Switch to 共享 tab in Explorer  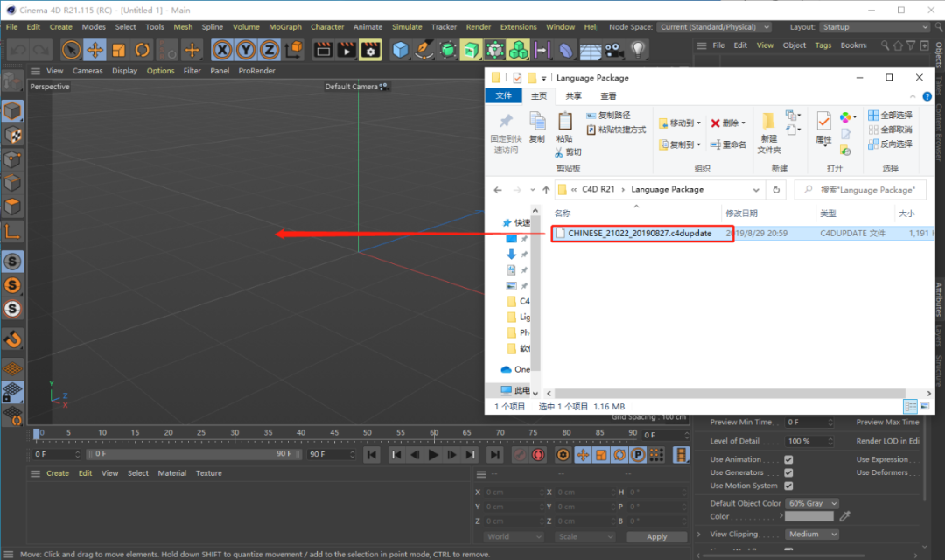click(574, 96)
